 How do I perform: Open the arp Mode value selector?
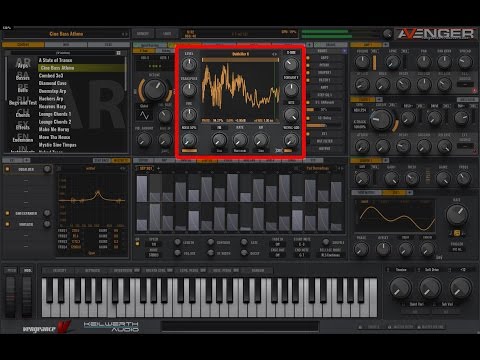click(154, 255)
